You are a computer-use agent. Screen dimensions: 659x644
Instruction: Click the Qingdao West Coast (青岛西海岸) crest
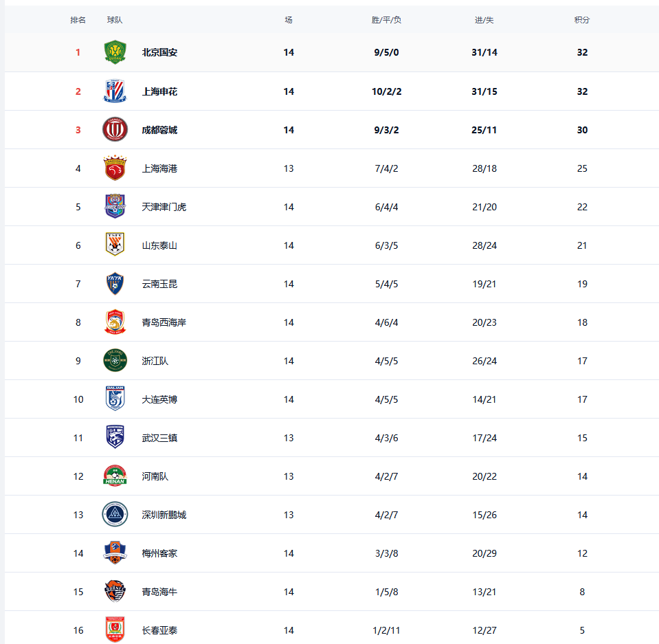pyautogui.click(x=115, y=322)
